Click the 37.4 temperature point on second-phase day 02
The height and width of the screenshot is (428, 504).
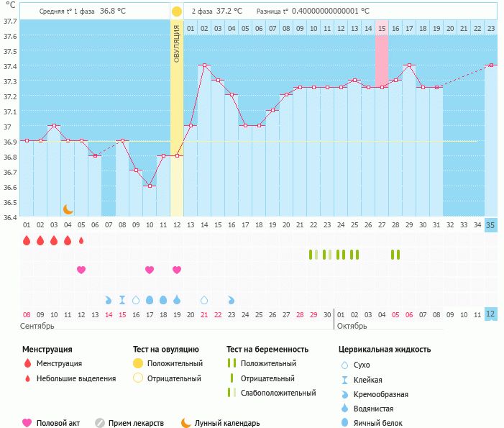[204, 65]
